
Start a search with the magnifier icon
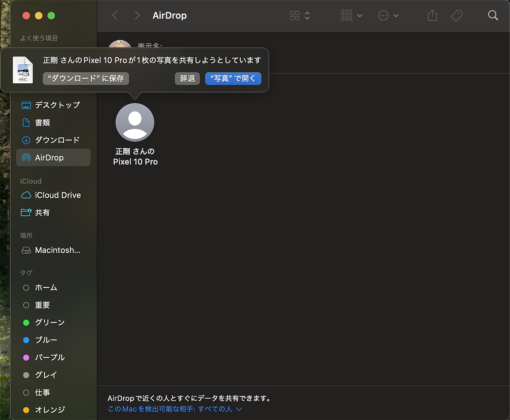click(493, 15)
